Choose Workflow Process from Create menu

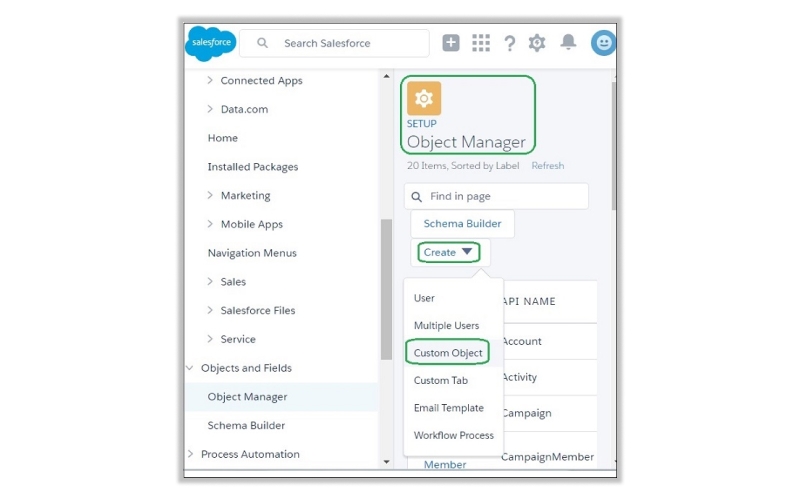pos(454,435)
